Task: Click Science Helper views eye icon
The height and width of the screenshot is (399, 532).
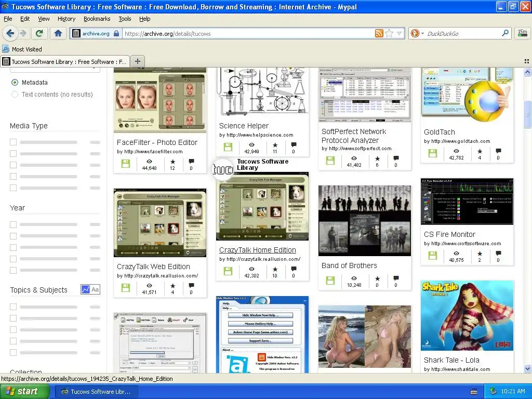Action: (x=252, y=145)
